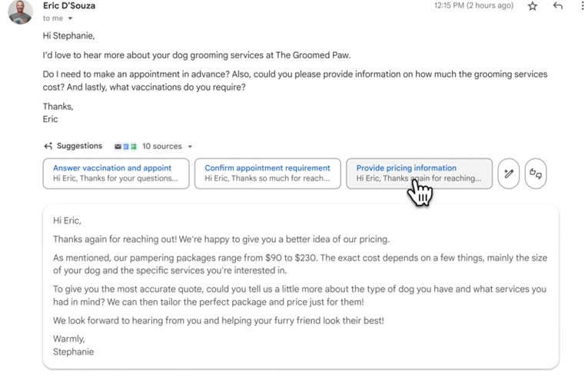Open the 10 sources list
The height and width of the screenshot is (384, 588).
pyautogui.click(x=162, y=146)
